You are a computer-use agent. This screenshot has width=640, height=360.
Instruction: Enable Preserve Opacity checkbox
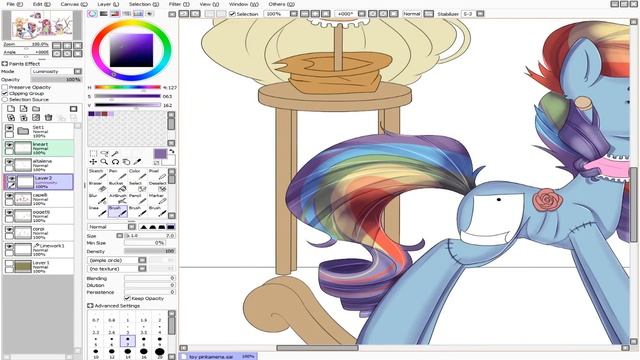[x=5, y=87]
